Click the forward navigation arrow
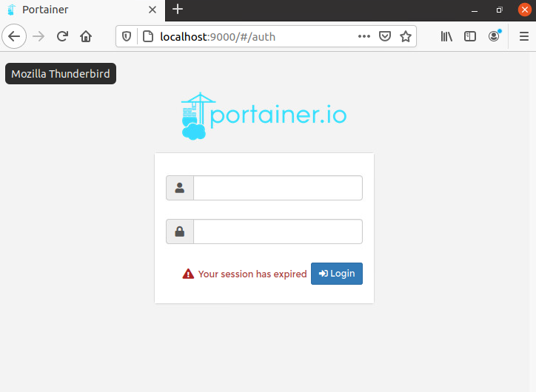 pos(38,36)
